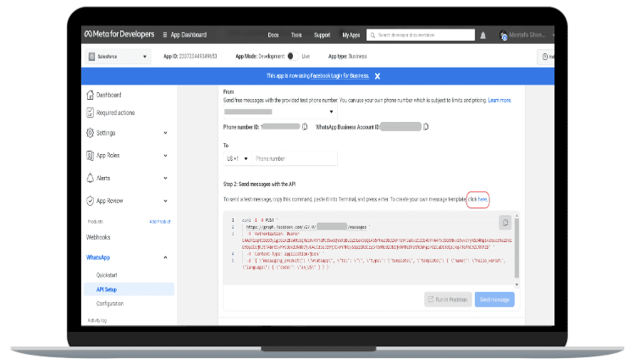Click the Send message button
Screen dimensions: 640x364
tap(494, 300)
